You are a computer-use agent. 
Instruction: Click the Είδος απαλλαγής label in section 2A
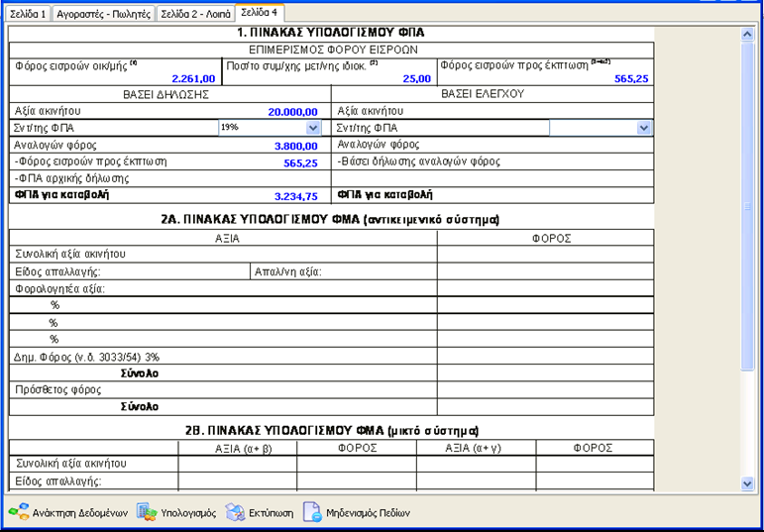[57, 271]
